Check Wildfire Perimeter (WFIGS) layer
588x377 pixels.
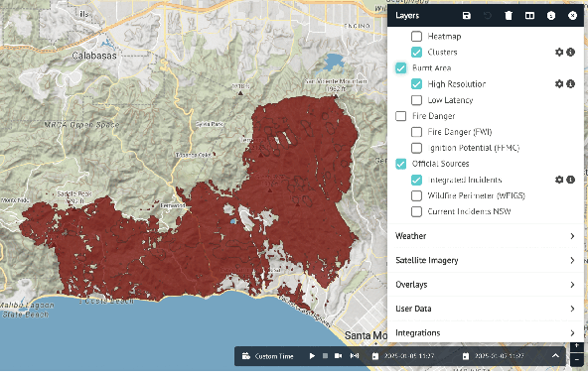point(416,195)
